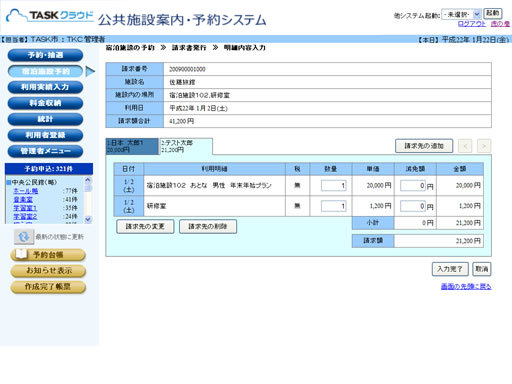
Task: Open the 利用者登録 menu
Action: 45,135
